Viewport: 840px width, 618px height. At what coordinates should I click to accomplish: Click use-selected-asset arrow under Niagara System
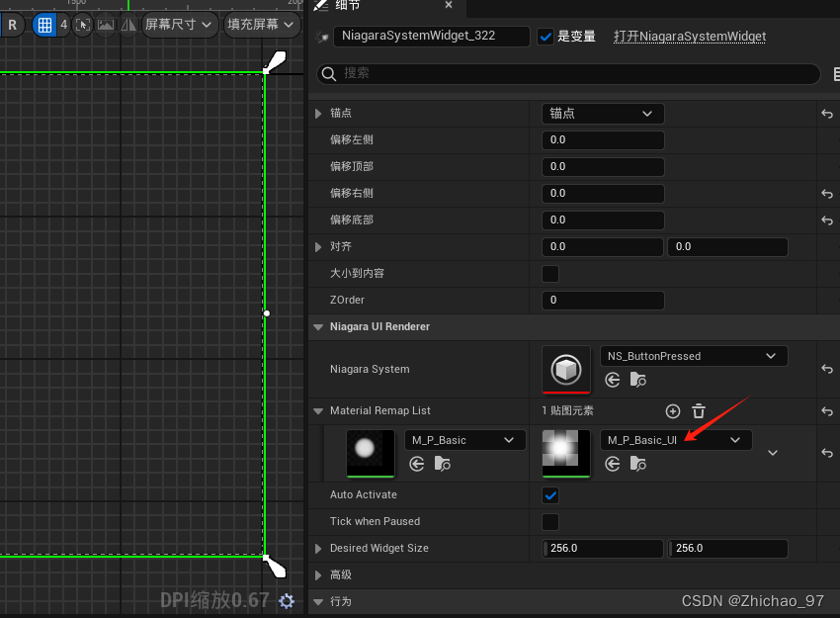[612, 380]
